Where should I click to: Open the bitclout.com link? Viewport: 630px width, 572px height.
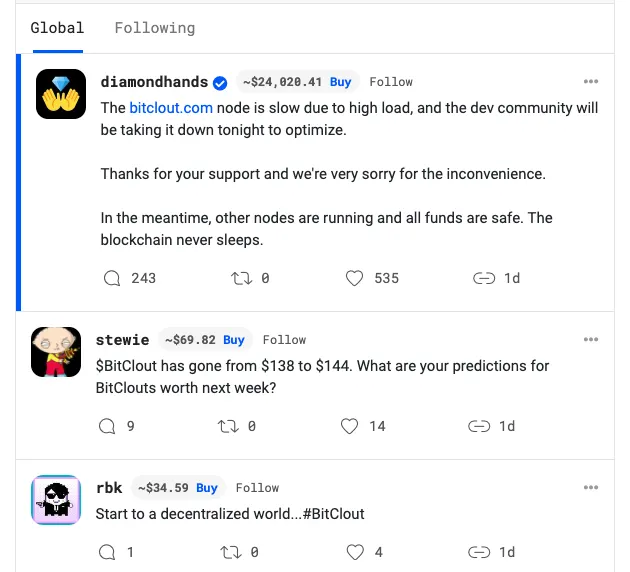(x=171, y=107)
